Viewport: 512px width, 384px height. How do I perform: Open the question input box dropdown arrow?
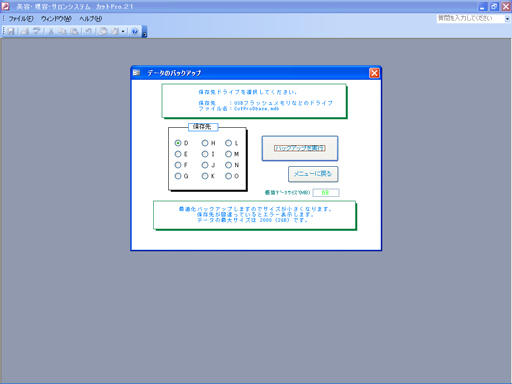pos(507,19)
